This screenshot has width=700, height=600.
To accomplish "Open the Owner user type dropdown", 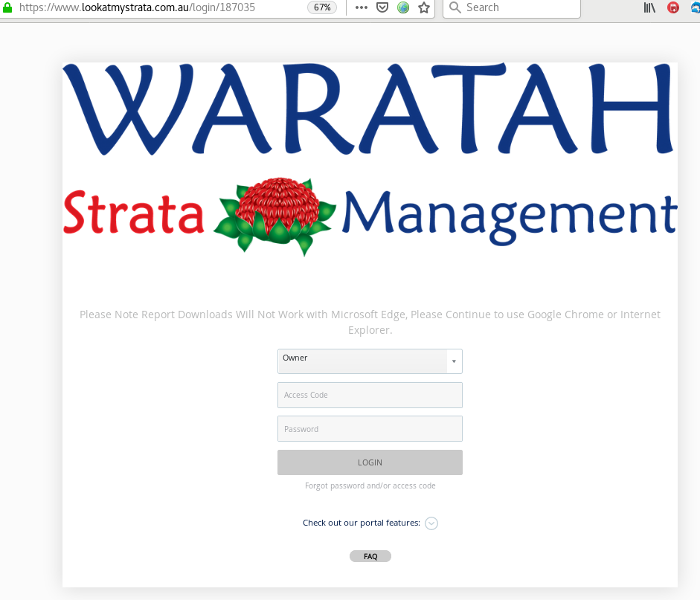I will pos(370,361).
